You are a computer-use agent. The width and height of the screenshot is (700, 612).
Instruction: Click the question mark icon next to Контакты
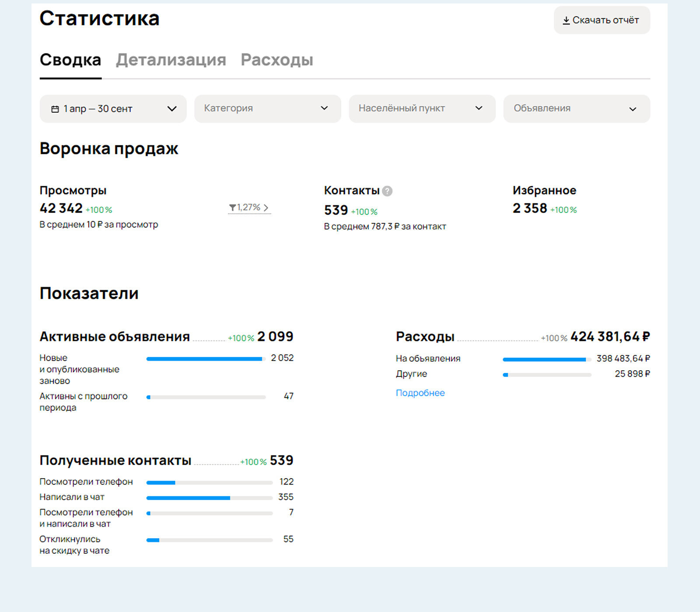pos(387,191)
